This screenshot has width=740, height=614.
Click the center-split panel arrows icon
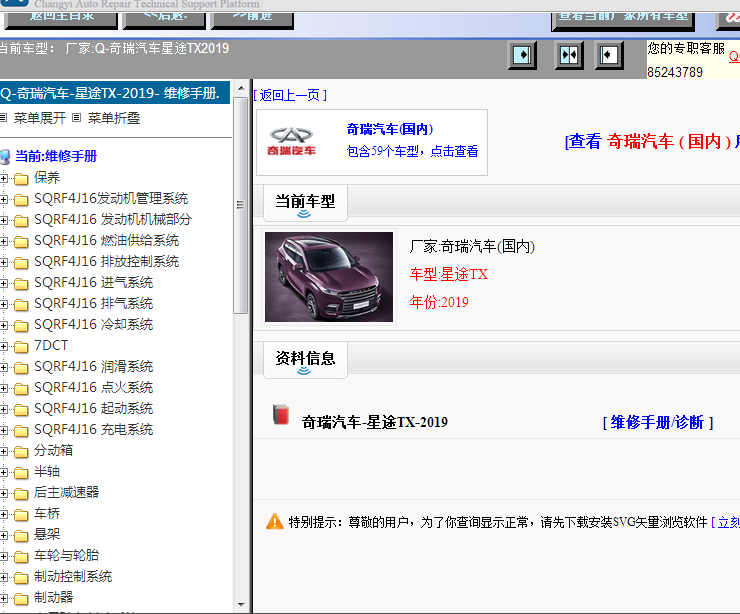[x=569, y=55]
